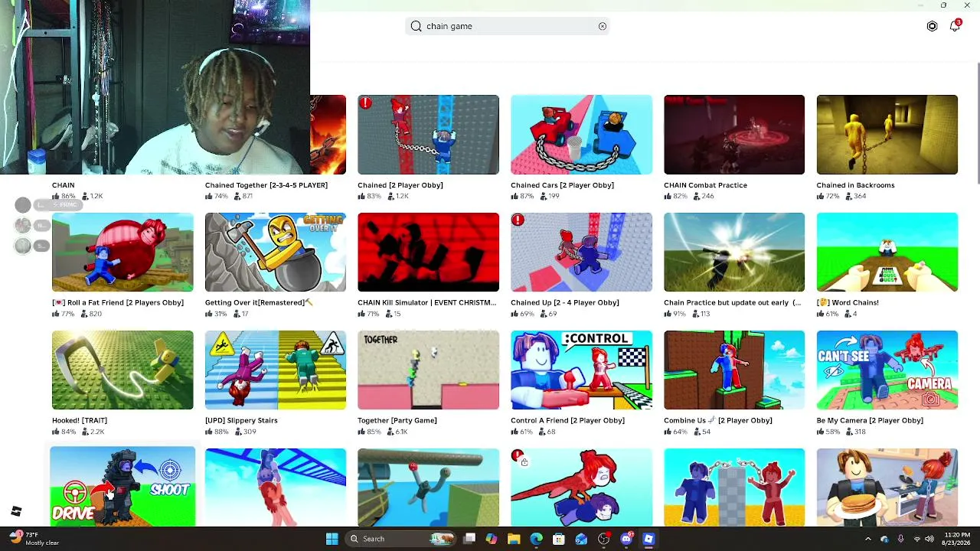980x551 pixels.
Task: Open the weather widget showing 73°F
Action: pyautogui.click(x=32, y=539)
